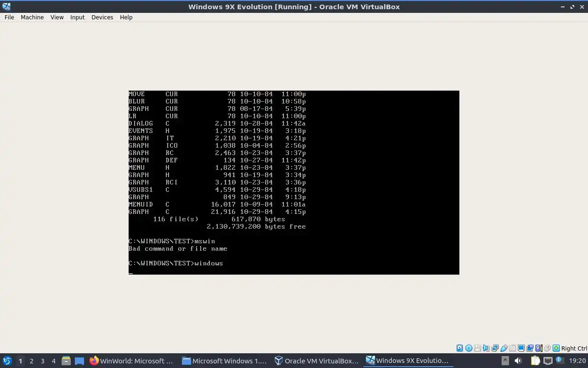Open the clipboard manager tray icon

(x=536, y=361)
